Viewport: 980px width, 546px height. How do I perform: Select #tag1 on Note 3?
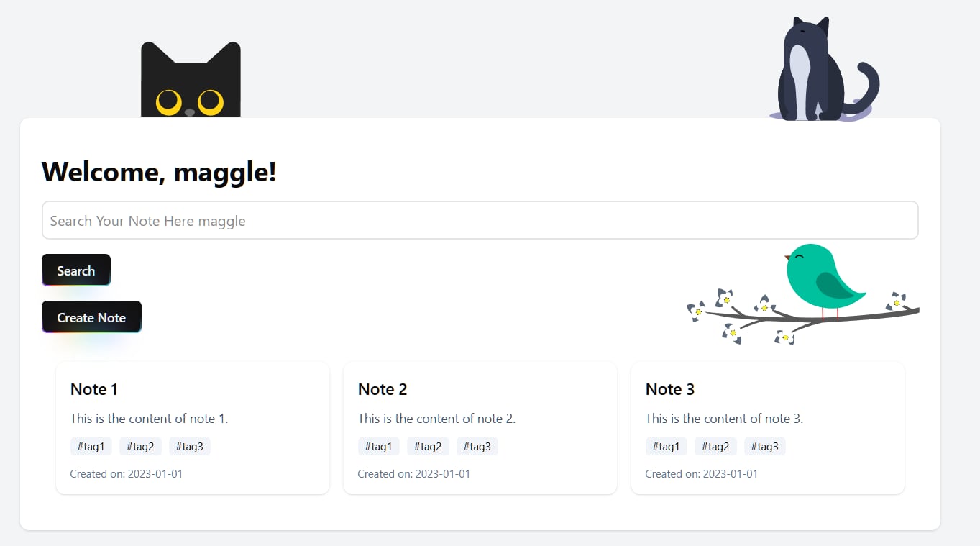click(x=666, y=447)
